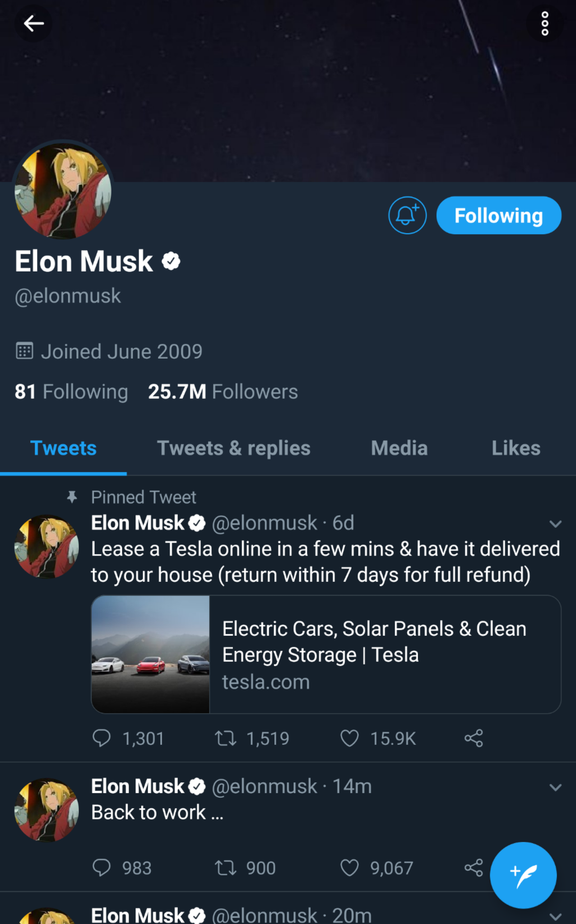Reply to the 'Back to work' tweet
Viewport: 576px width, 924px height.
(102, 868)
